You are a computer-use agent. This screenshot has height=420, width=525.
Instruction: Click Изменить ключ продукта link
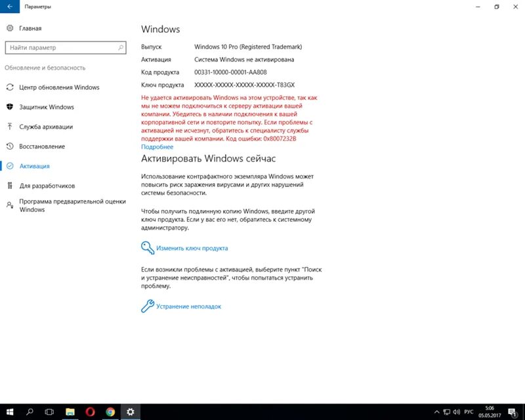[x=192, y=249]
